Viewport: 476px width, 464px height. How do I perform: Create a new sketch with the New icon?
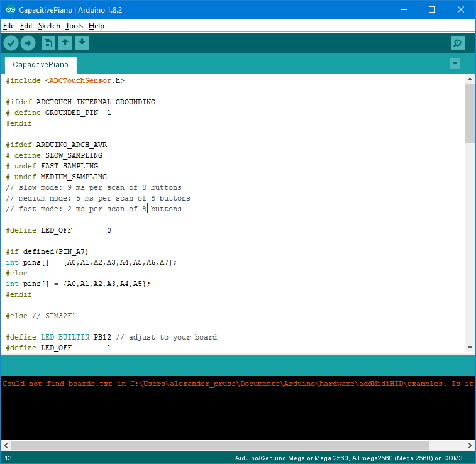pos(48,43)
